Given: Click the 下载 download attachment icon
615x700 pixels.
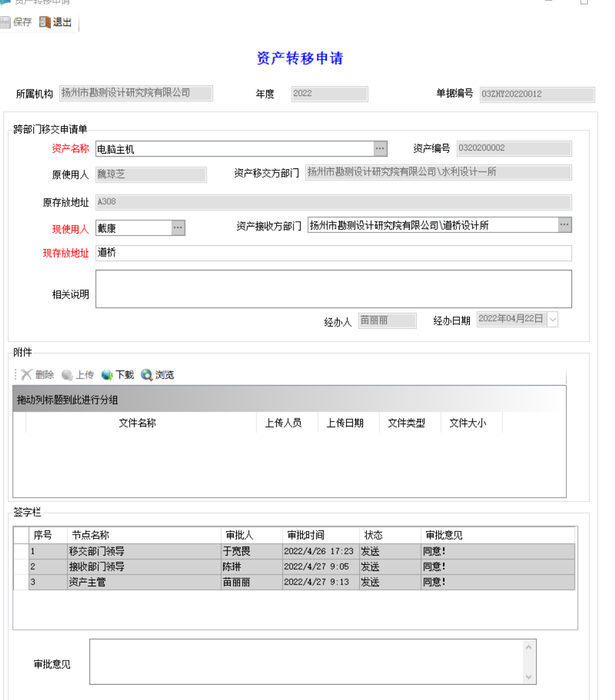Looking at the screenshot, I should pyautogui.click(x=107, y=375).
